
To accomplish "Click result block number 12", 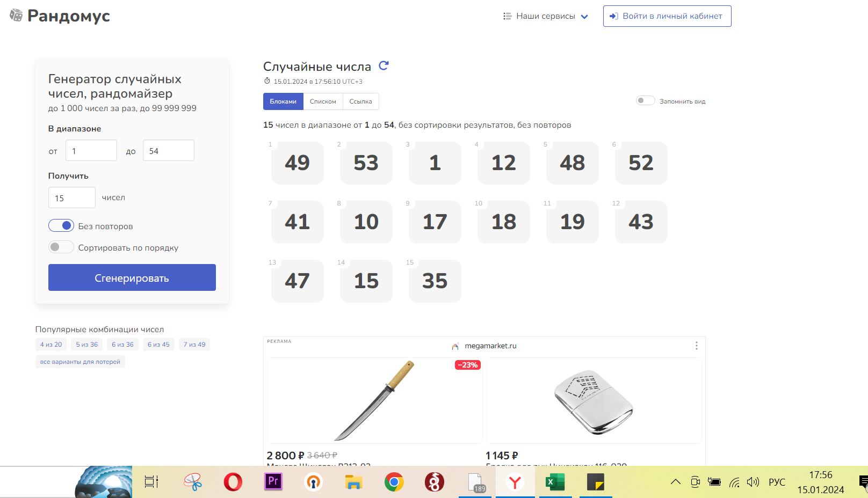I will tap(504, 163).
